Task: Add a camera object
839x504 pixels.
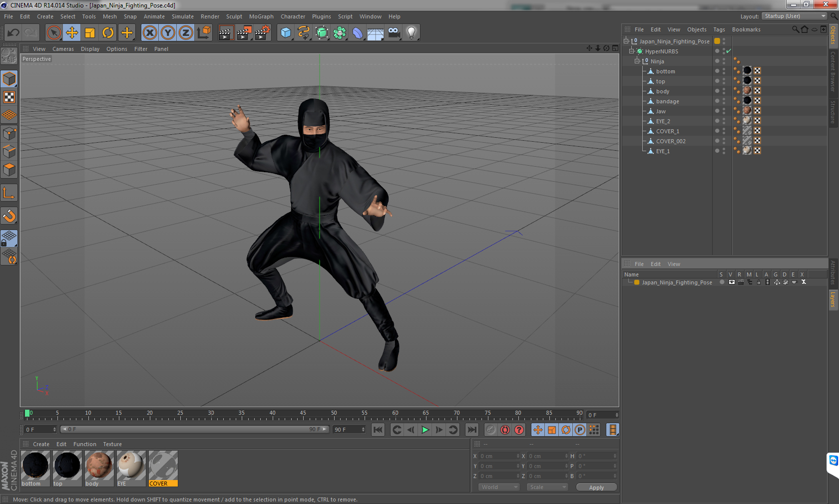Action: 394,33
